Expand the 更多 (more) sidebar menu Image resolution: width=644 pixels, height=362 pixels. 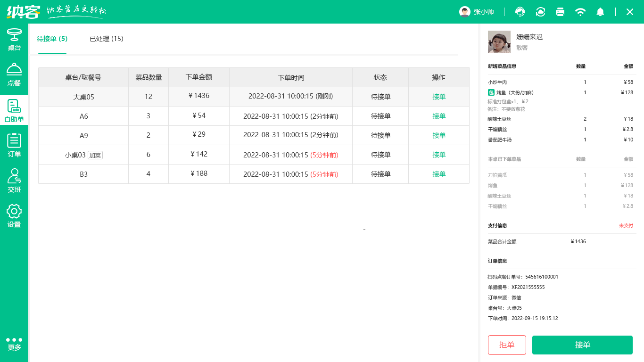tap(14, 343)
